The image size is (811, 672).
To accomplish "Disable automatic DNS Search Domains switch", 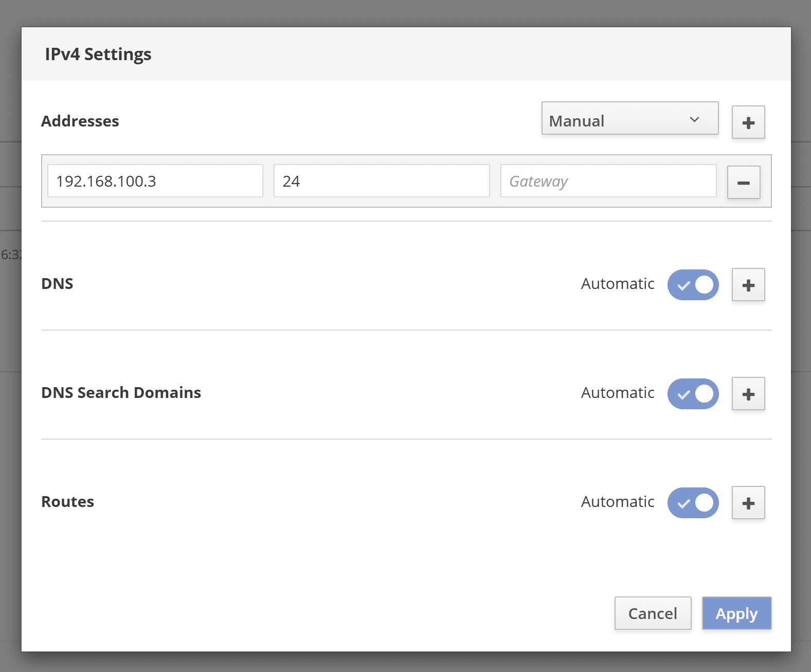I will 693,394.
